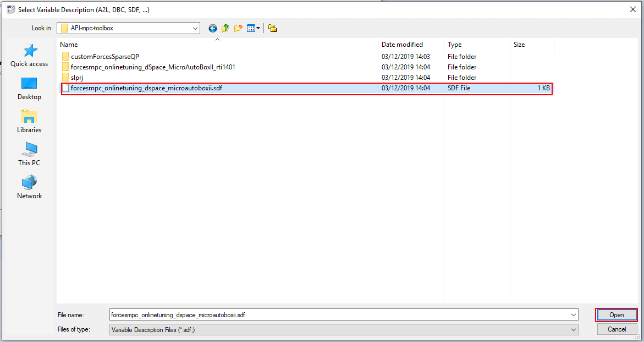Create a new folder via toolbar icon
The image size is (644, 342).
click(x=238, y=28)
